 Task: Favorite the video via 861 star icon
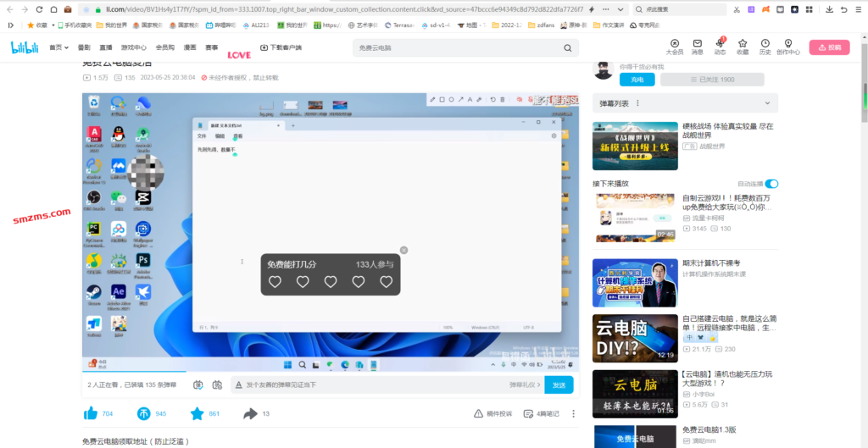197,414
